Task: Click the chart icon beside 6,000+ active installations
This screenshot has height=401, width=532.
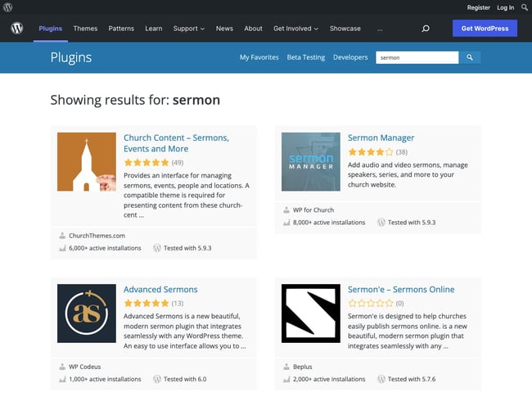Action: coord(62,248)
